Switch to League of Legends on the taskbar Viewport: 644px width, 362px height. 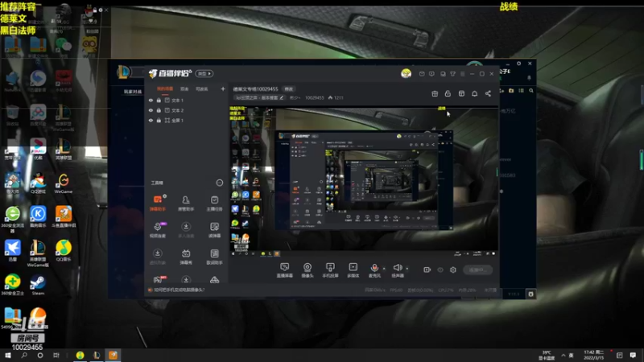(x=97, y=356)
